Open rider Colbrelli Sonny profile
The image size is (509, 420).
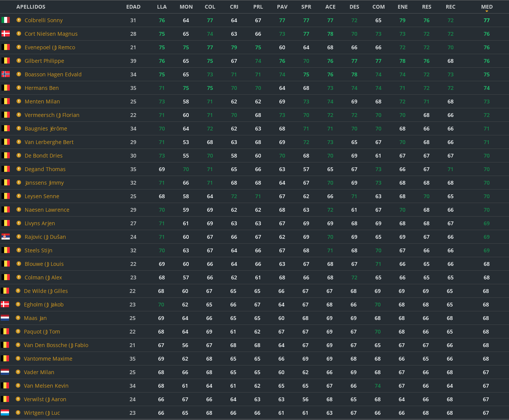(44, 20)
